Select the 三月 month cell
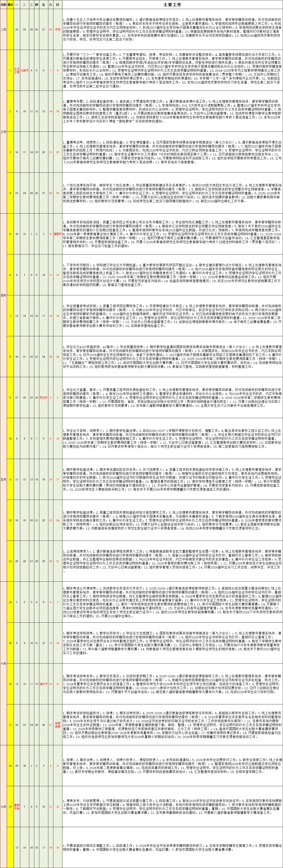Screen dimensions: 283x868 [3, 132]
